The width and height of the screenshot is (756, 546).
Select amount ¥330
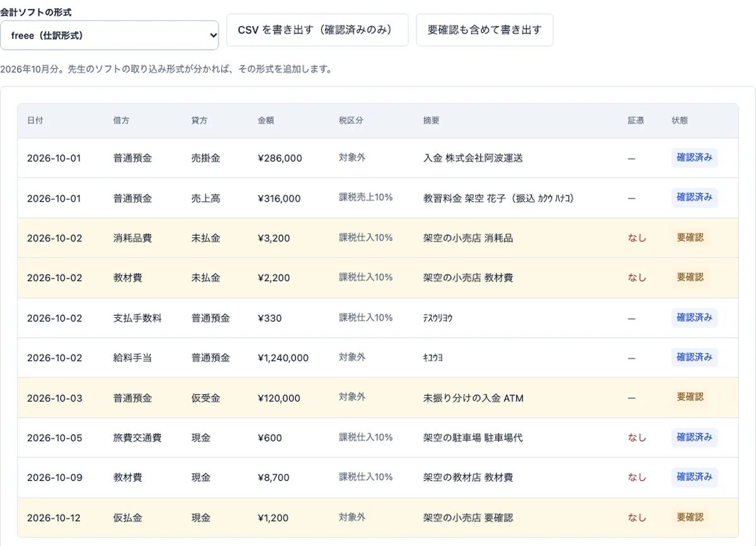[270, 318]
